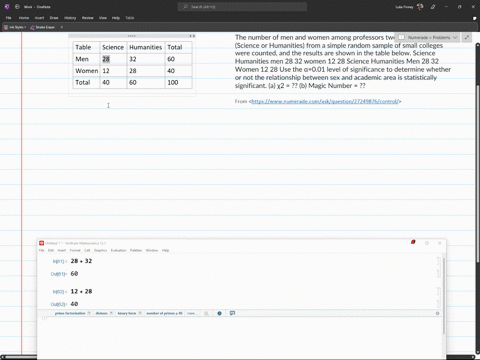
Task: Open the Mathematica Palettes menu
Action: tap(136, 250)
